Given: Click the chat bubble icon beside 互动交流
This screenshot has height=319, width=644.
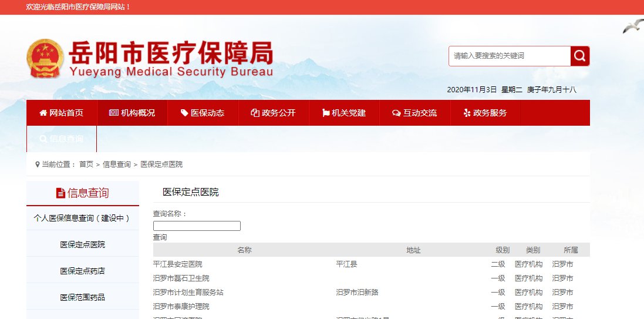Looking at the screenshot, I should click(396, 113).
